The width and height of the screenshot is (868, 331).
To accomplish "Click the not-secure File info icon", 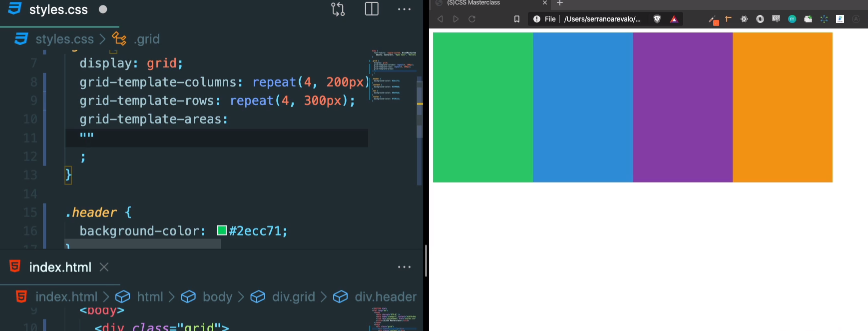I will pyautogui.click(x=537, y=19).
